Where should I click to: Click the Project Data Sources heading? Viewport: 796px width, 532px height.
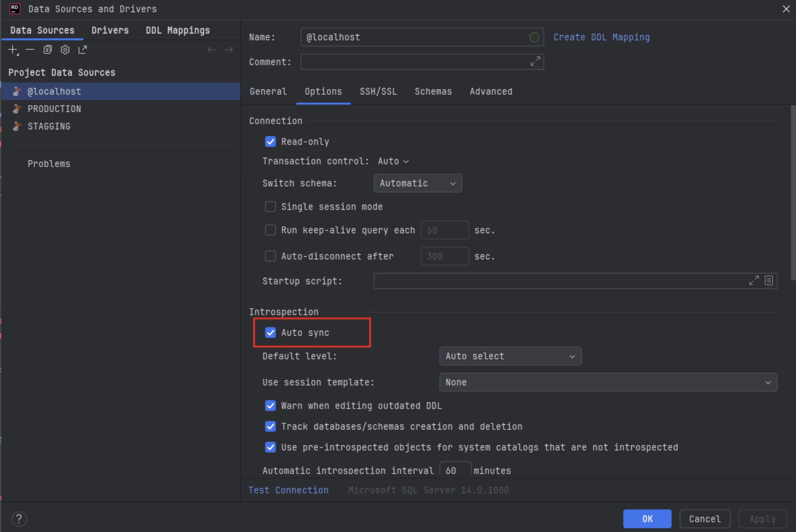[62, 72]
